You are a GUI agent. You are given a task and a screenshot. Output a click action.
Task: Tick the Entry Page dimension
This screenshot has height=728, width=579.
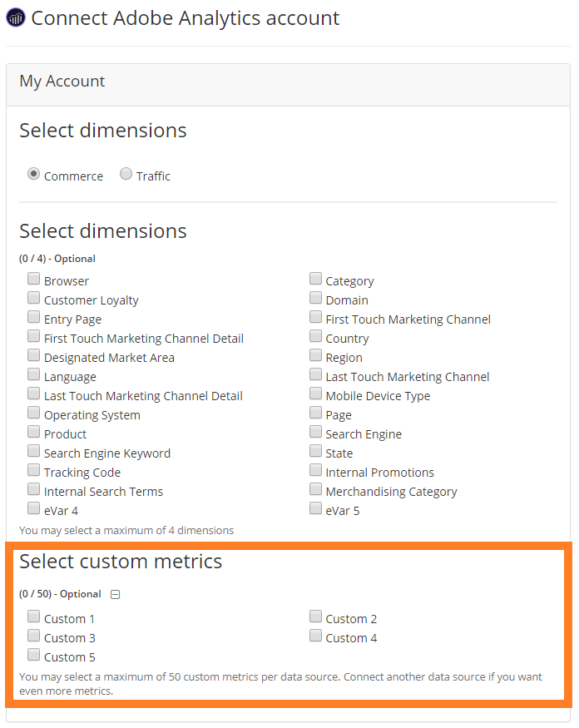pyautogui.click(x=33, y=318)
